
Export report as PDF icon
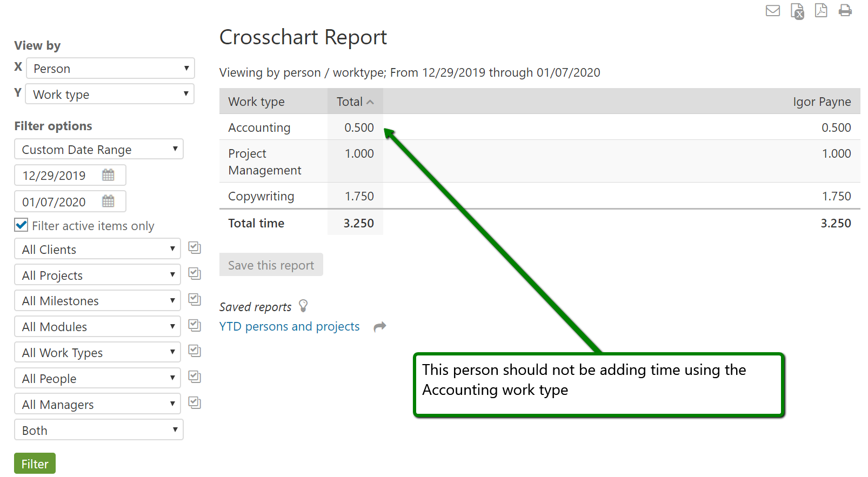pos(821,11)
